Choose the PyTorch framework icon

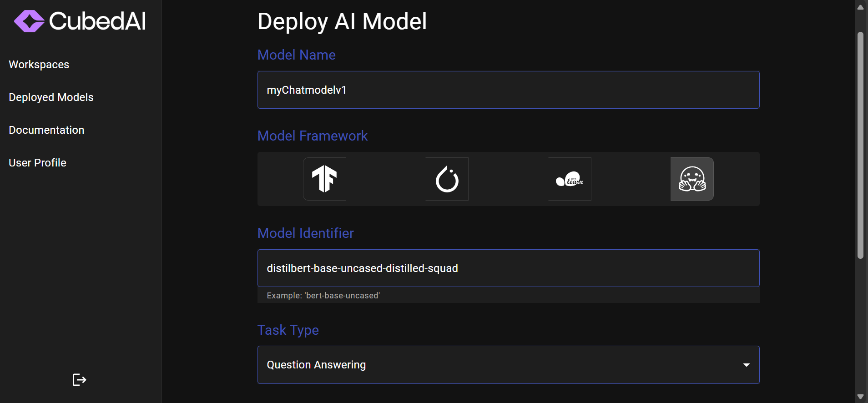coord(447,179)
